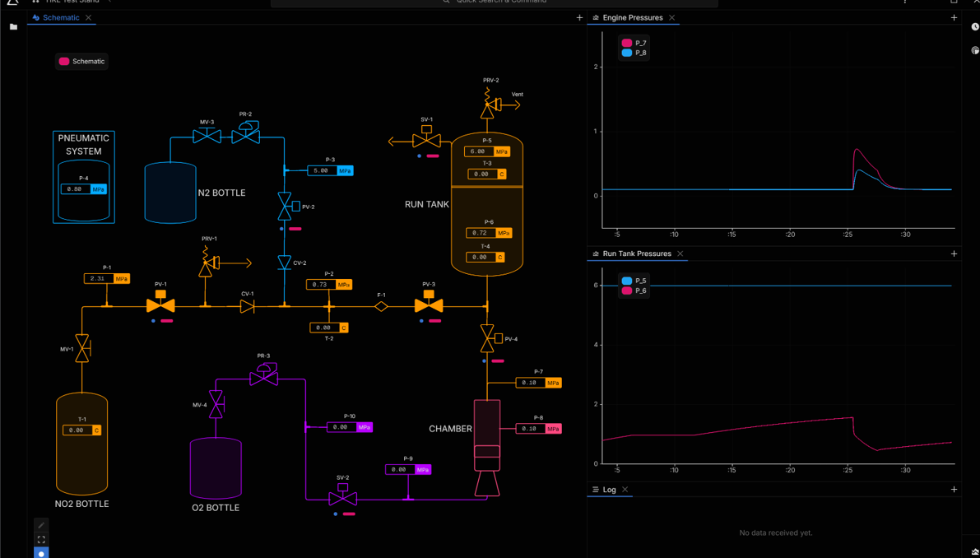Viewport: 980px width, 558px height.
Task: Click the T-1 temperature display on NO2 bottle
Action: pyautogui.click(x=82, y=430)
